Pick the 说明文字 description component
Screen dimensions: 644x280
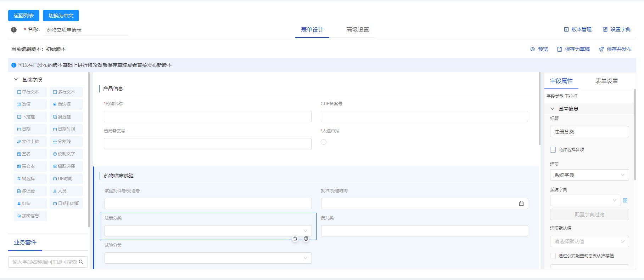tap(66, 154)
